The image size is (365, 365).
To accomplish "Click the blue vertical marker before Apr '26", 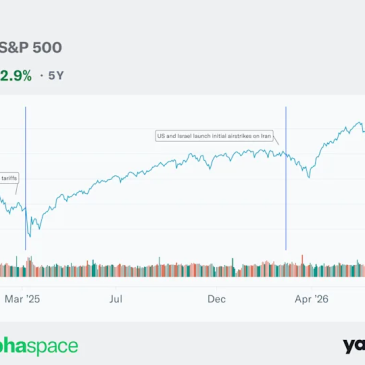I will 286,178.
